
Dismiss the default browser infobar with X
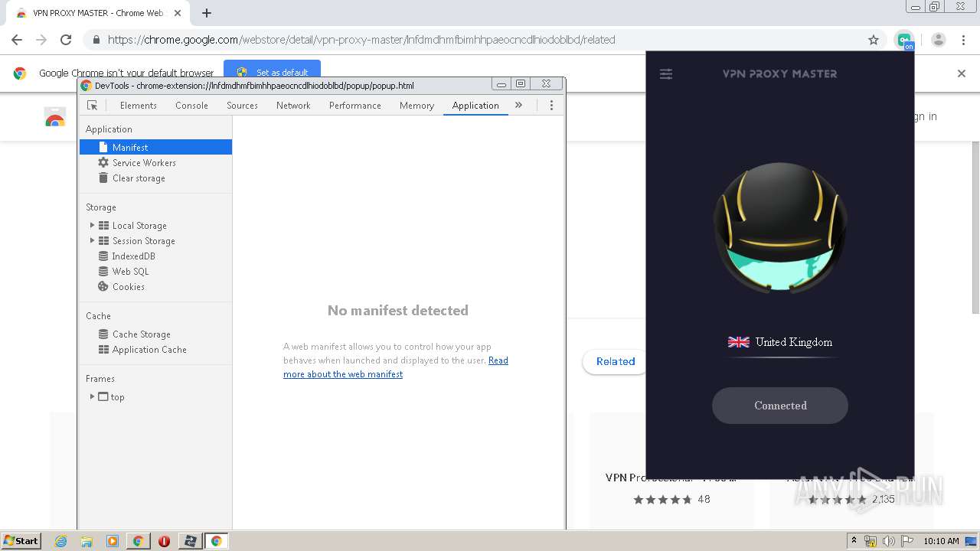(x=962, y=73)
